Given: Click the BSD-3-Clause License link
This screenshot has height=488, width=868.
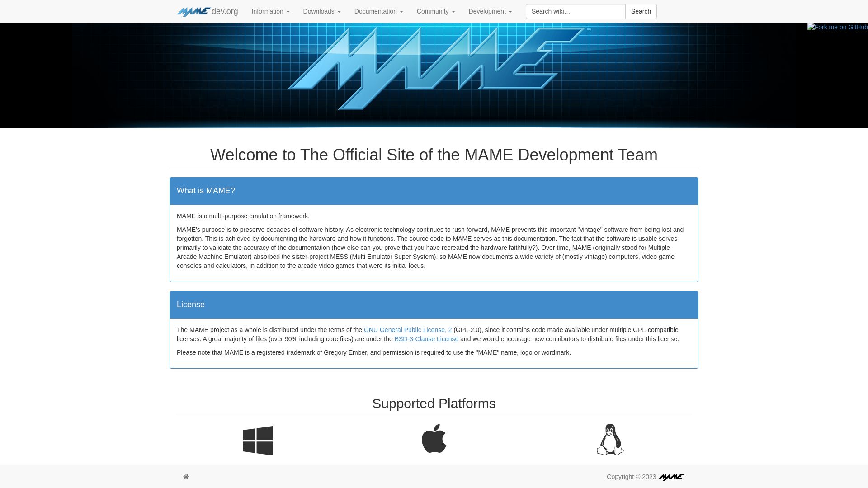Looking at the screenshot, I should coord(426,338).
